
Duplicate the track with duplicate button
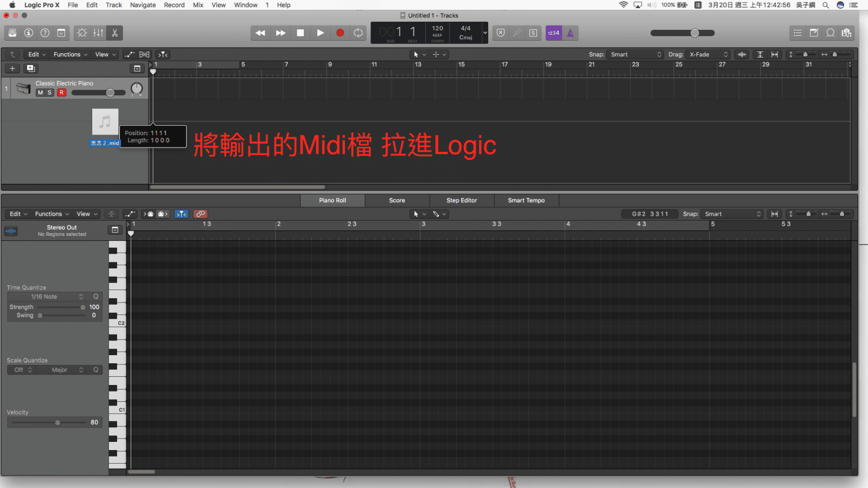point(30,68)
